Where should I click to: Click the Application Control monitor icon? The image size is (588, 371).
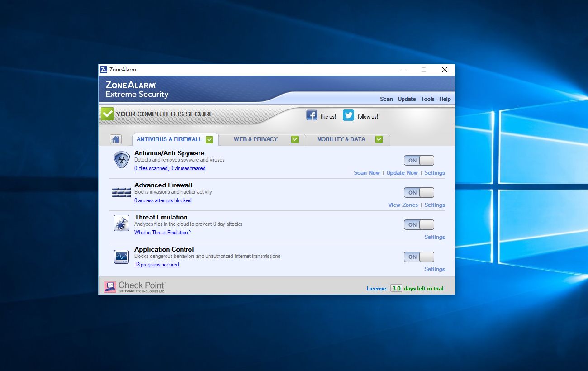click(x=121, y=257)
